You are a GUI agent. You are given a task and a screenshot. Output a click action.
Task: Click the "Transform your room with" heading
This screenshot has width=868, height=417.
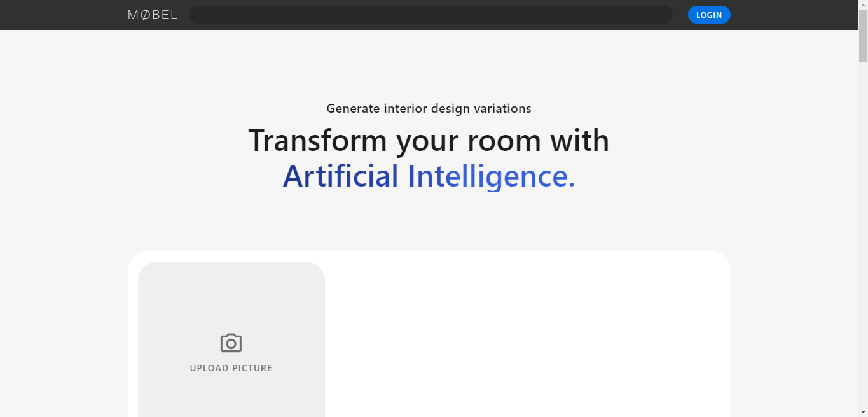429,140
